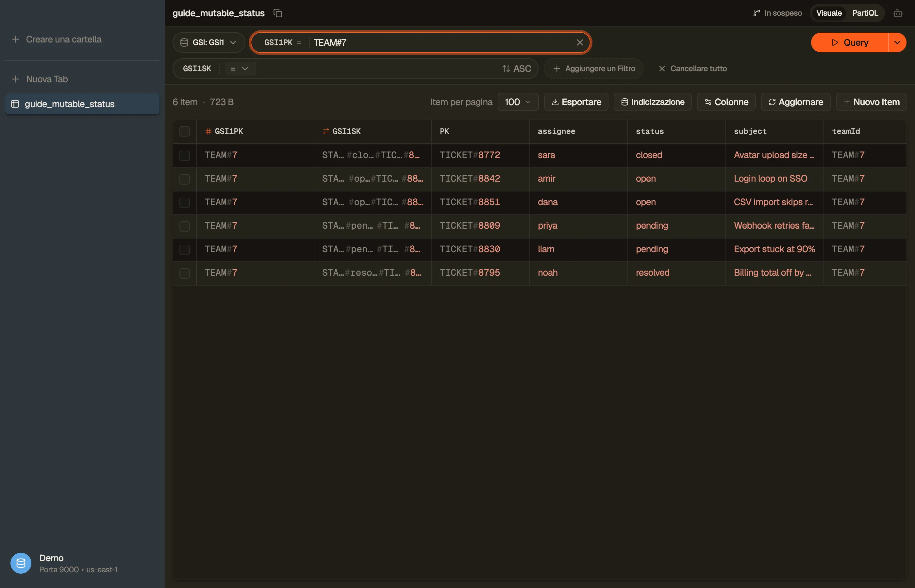This screenshot has width=915, height=588.
Task: Click the plus icon beside Nuova Tab
Action: [x=16, y=79]
